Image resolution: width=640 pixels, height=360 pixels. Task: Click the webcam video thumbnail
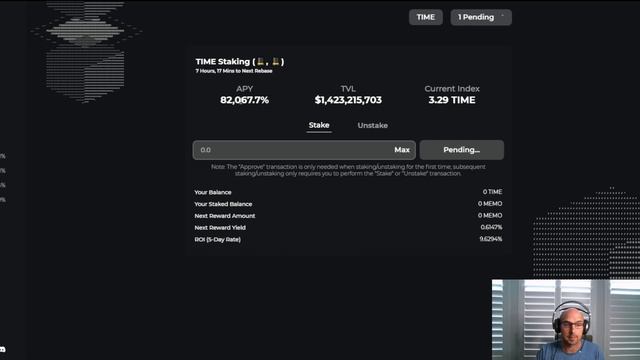coord(566,320)
